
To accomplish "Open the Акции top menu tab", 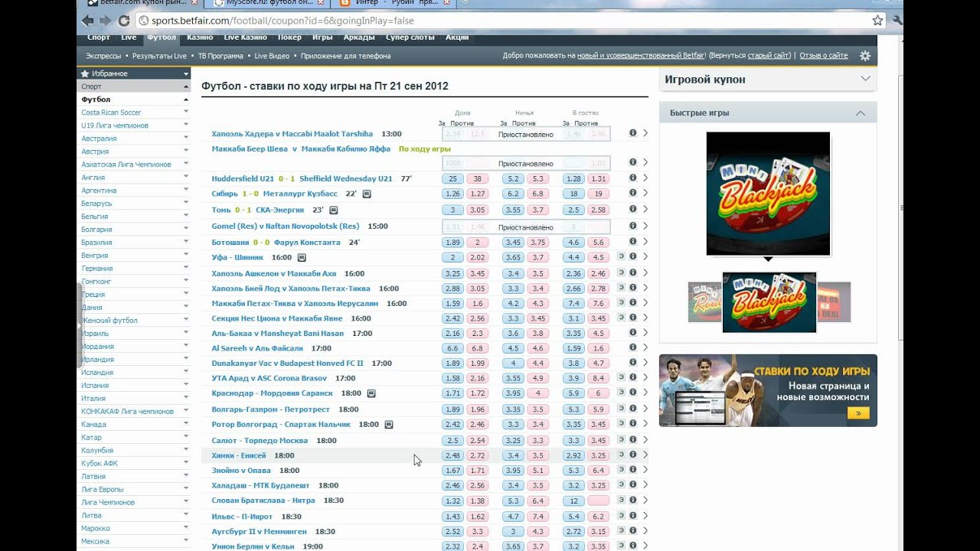I will (x=456, y=37).
